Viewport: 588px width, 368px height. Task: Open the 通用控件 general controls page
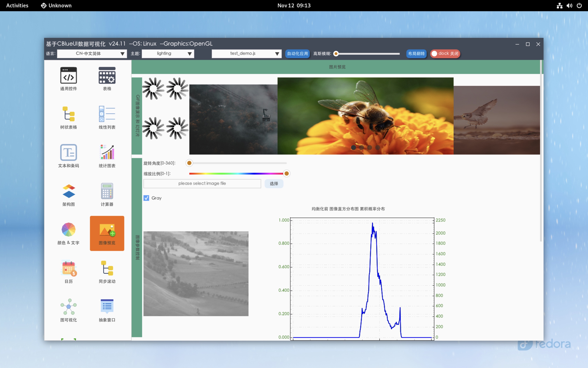pos(69,79)
